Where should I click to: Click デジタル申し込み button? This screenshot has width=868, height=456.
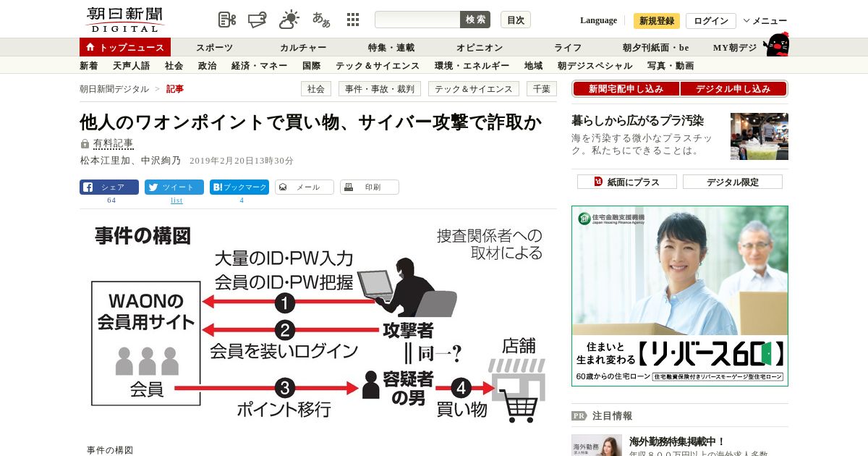tap(733, 89)
